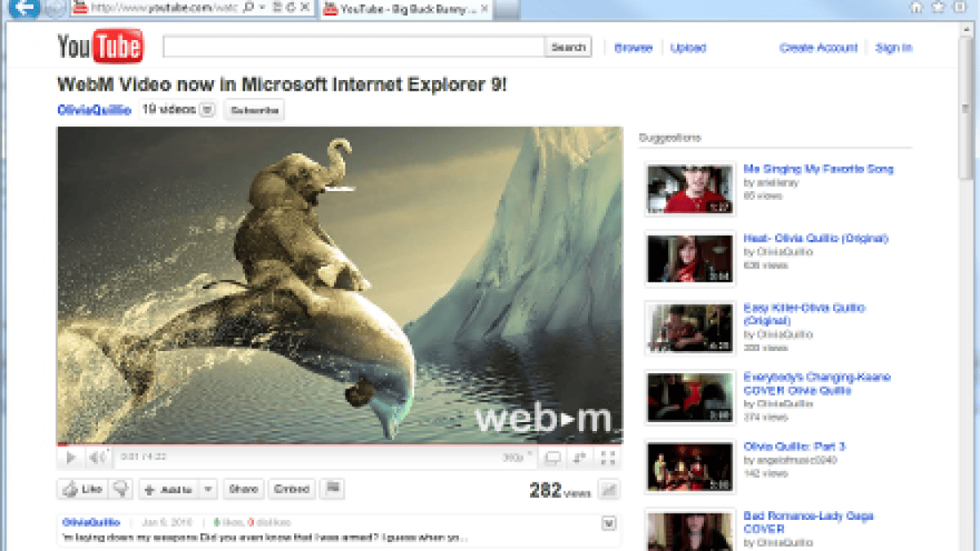This screenshot has height=551, width=980.
Task: Play the video with the play button
Action: coord(71,458)
